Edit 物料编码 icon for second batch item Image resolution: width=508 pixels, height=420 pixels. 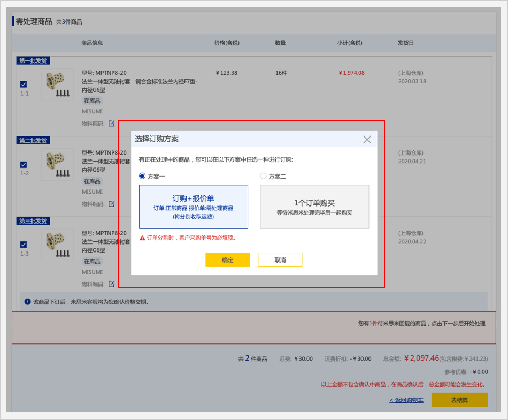pyautogui.click(x=112, y=204)
